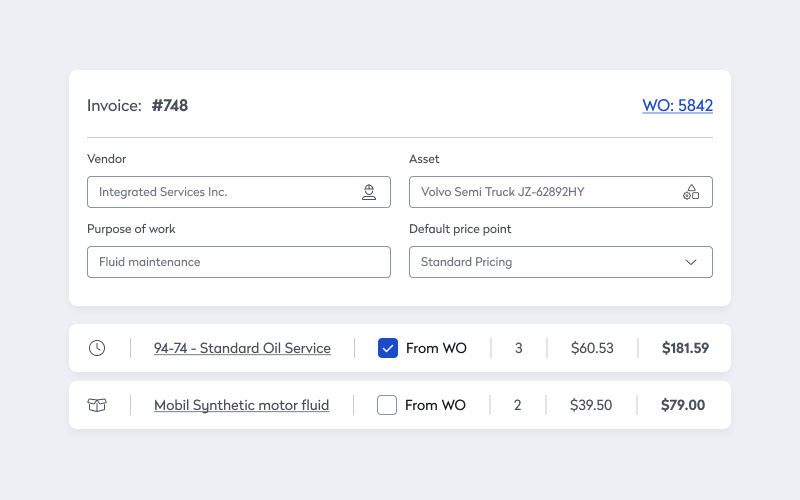Click the clock icon beside Standard Oil Service
Image resolution: width=800 pixels, height=500 pixels.
pos(97,348)
